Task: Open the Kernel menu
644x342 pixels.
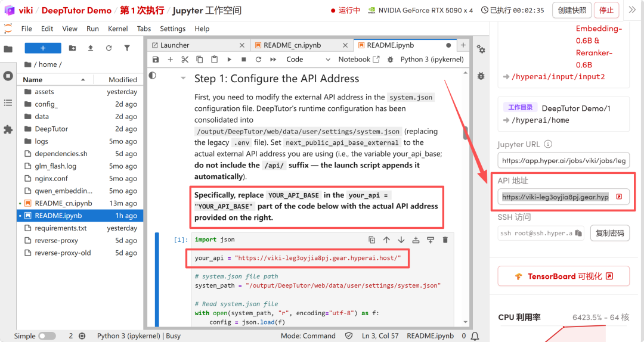Action: (118, 29)
